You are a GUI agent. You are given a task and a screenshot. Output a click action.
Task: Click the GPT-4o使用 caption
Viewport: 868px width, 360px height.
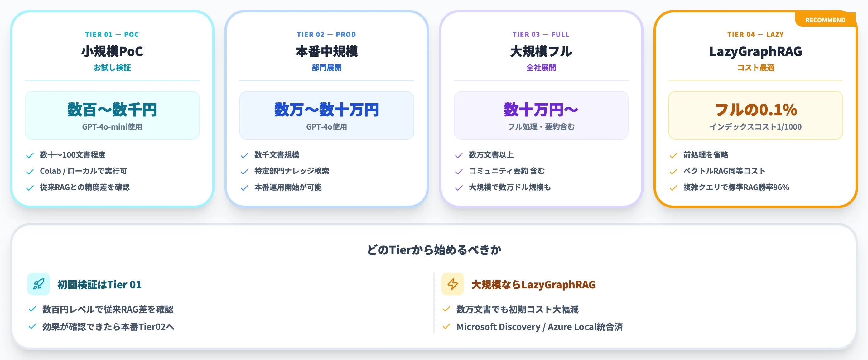coord(326,127)
